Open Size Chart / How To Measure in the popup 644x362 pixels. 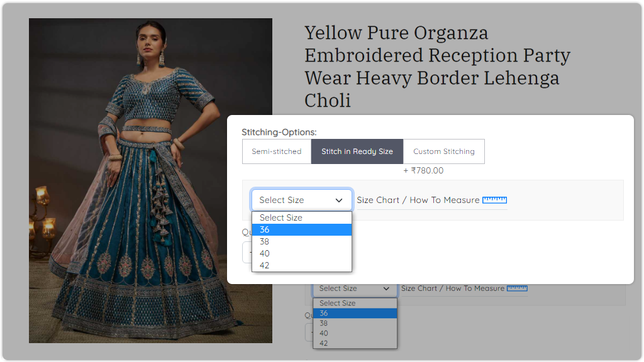418,200
